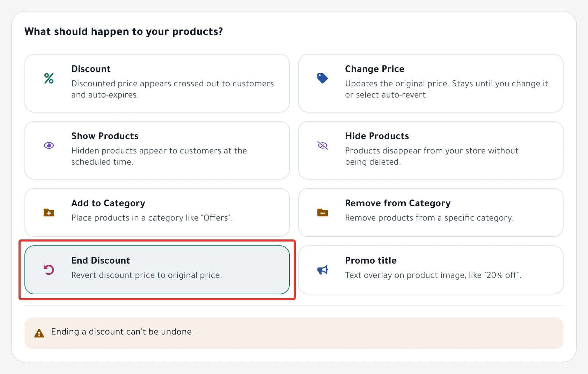Click the revert arrow icon for End Discount

pos(49,270)
